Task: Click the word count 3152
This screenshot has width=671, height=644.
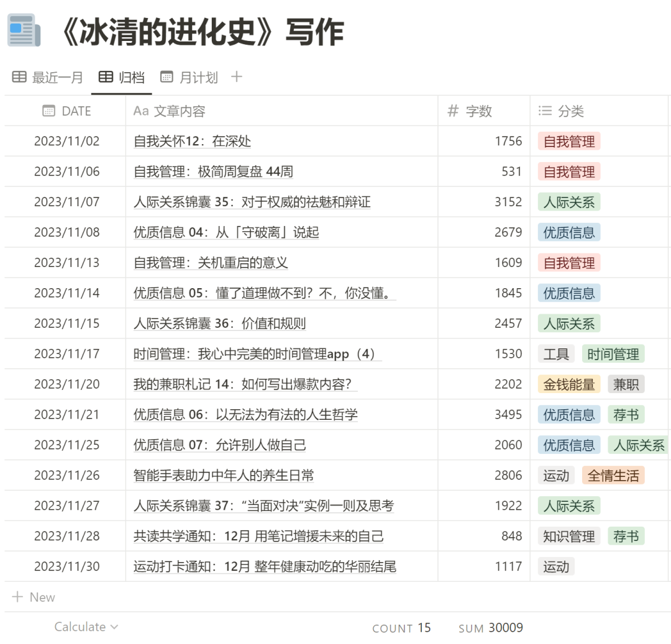Action: [x=508, y=202]
